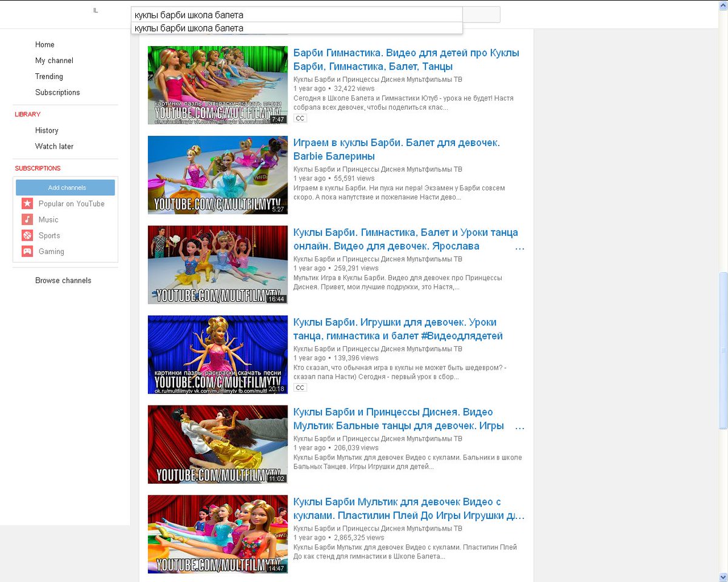Click description text 'Играем в куклы Барби. Ни пуха'

[x=399, y=192]
